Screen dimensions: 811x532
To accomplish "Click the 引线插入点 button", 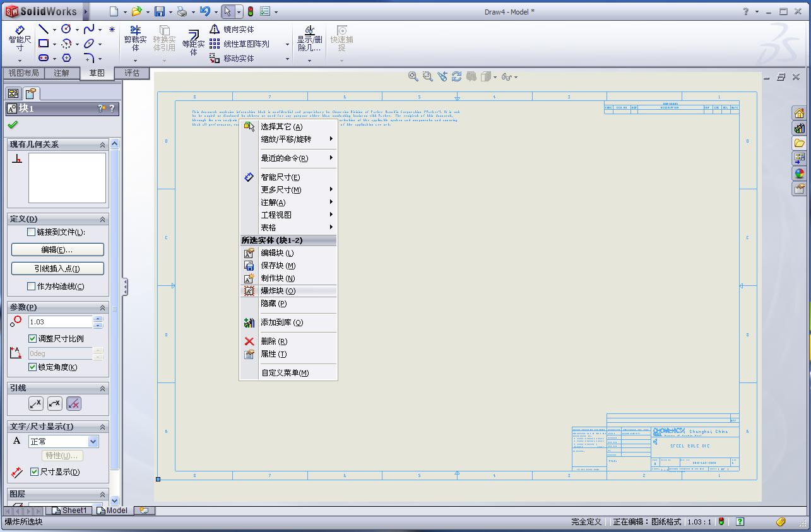I will click(57, 269).
